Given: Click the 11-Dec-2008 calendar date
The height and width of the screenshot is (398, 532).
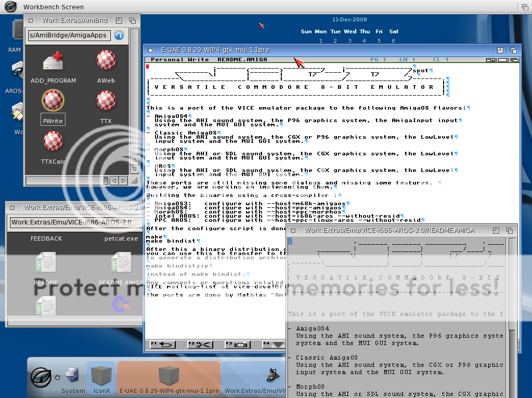Looking at the screenshot, I should click(349, 20).
